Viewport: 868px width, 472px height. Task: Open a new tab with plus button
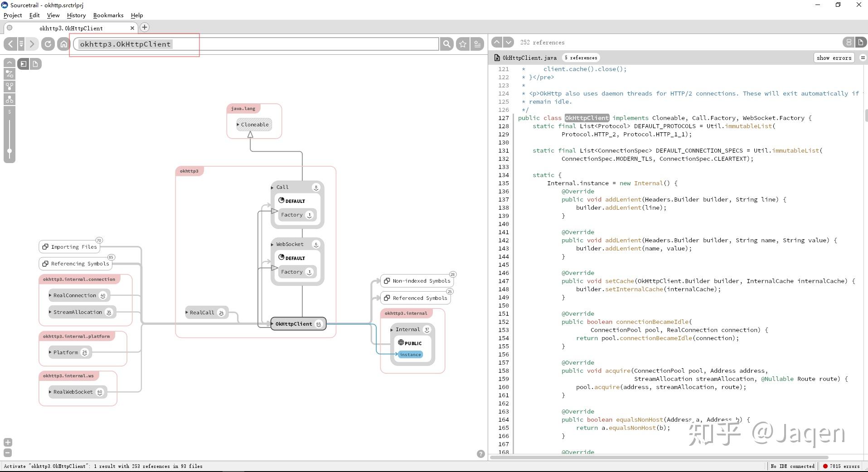(x=145, y=28)
